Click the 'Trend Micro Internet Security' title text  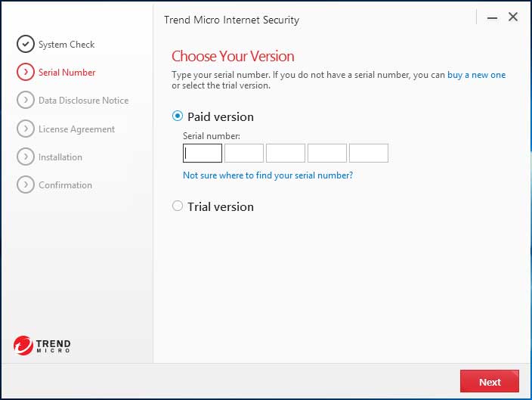click(232, 20)
